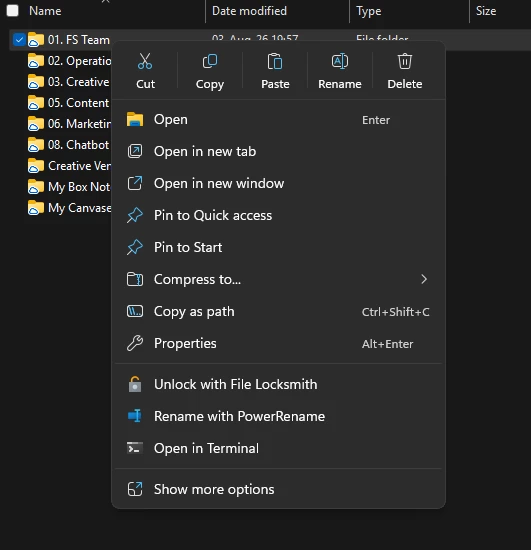Click the Copy icon in context menu

click(210, 61)
